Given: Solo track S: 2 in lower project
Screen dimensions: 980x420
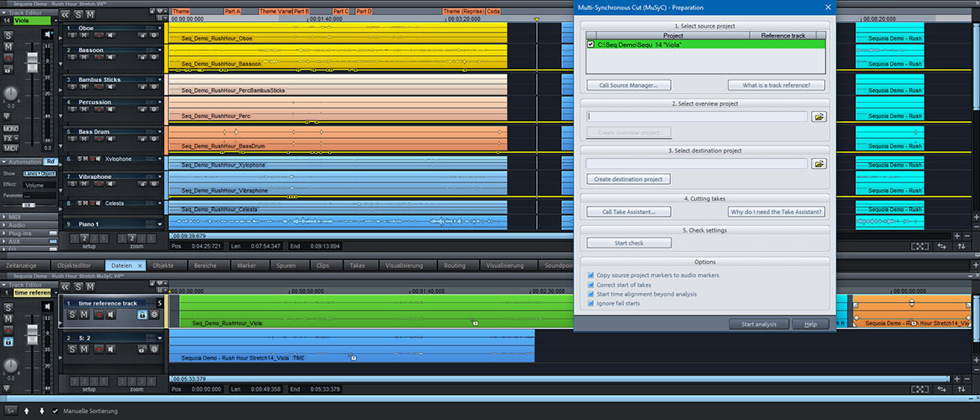Looking at the screenshot, I should tap(72, 350).
